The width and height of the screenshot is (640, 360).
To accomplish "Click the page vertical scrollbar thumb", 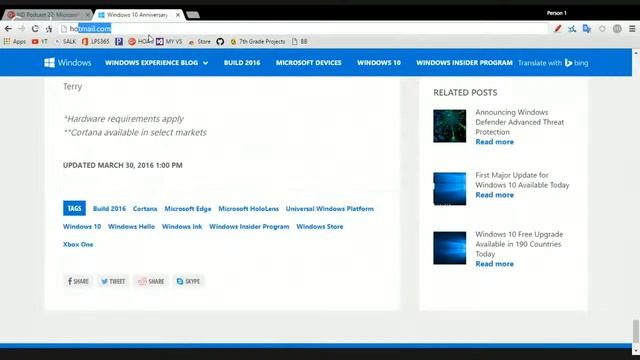I will click(x=636, y=331).
